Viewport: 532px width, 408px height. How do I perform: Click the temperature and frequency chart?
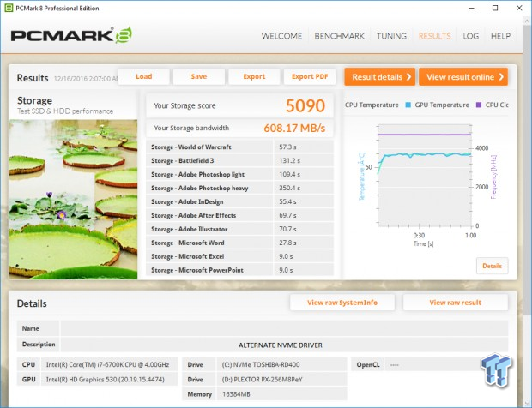425,176
